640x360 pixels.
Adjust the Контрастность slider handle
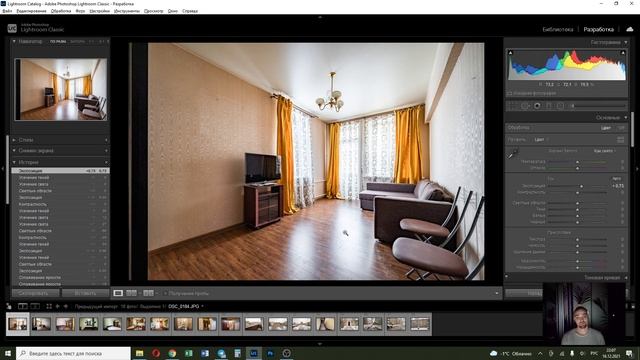pos(577,192)
